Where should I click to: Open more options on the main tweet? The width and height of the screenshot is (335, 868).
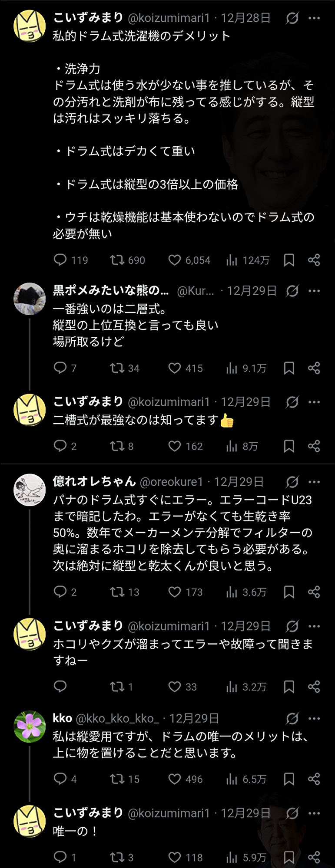(x=314, y=18)
